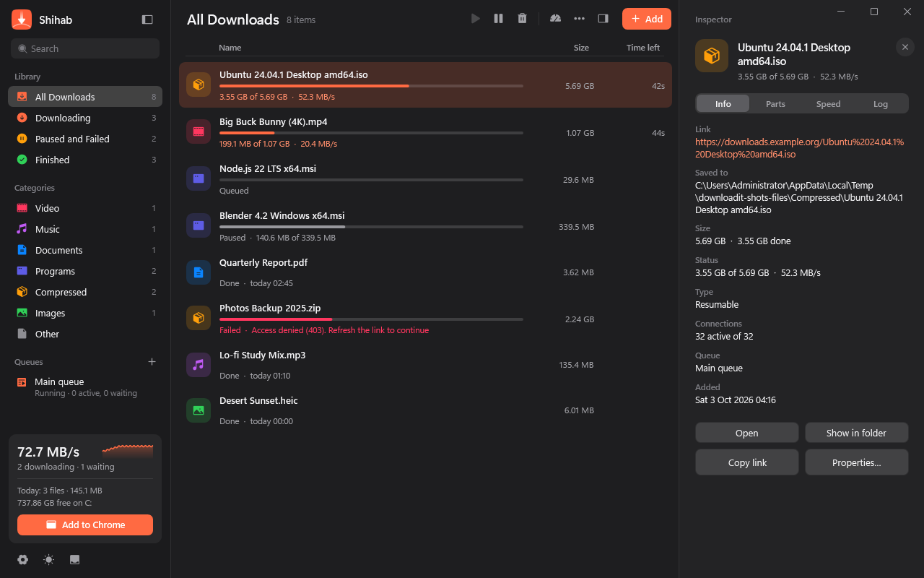This screenshot has height=578, width=924.
Task: Sort by the Time left column header
Action: pyautogui.click(x=643, y=48)
